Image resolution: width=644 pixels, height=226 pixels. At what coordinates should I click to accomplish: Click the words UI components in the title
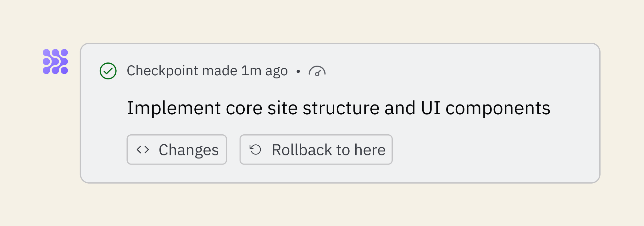[x=486, y=108]
